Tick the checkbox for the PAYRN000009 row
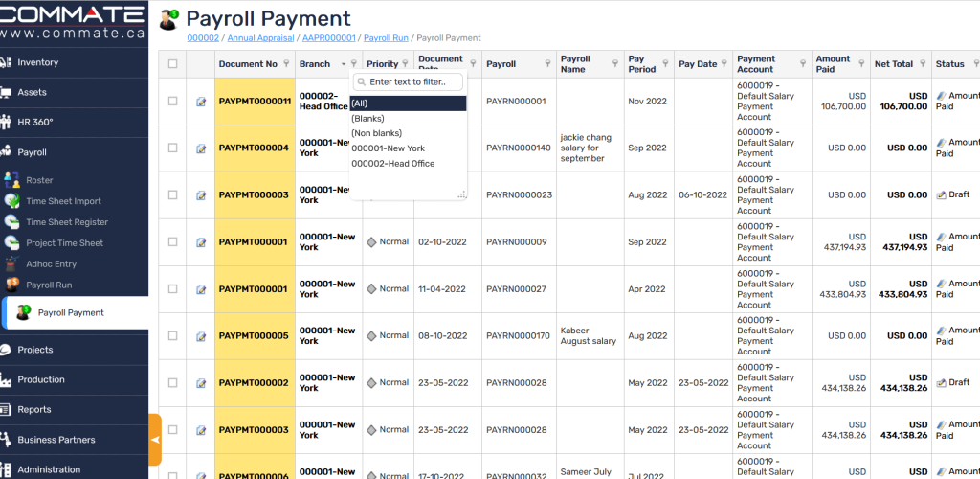Screen dimensions: 980x479 pyautogui.click(x=172, y=241)
